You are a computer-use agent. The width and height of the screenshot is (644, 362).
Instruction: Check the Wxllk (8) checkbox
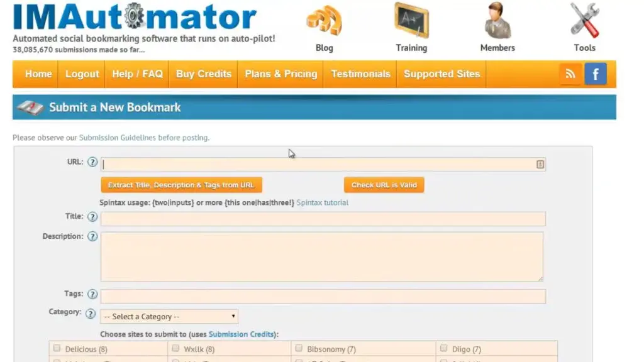[x=175, y=348]
